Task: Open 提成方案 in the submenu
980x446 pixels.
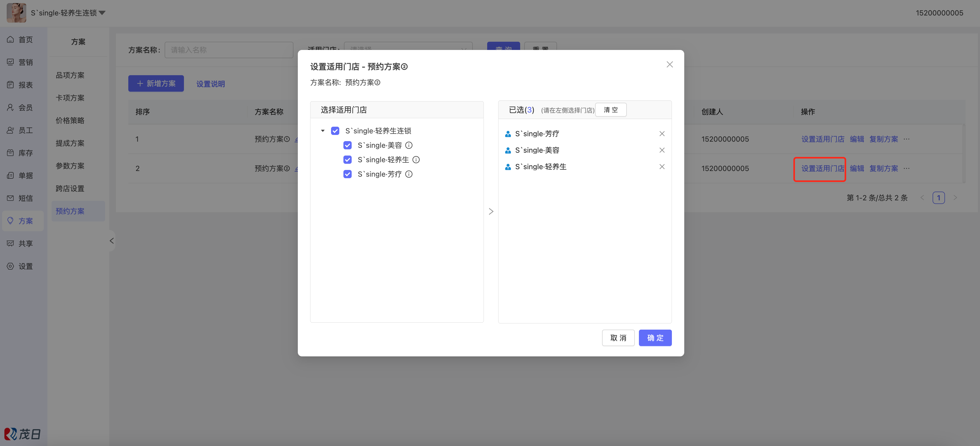Action: point(70,143)
